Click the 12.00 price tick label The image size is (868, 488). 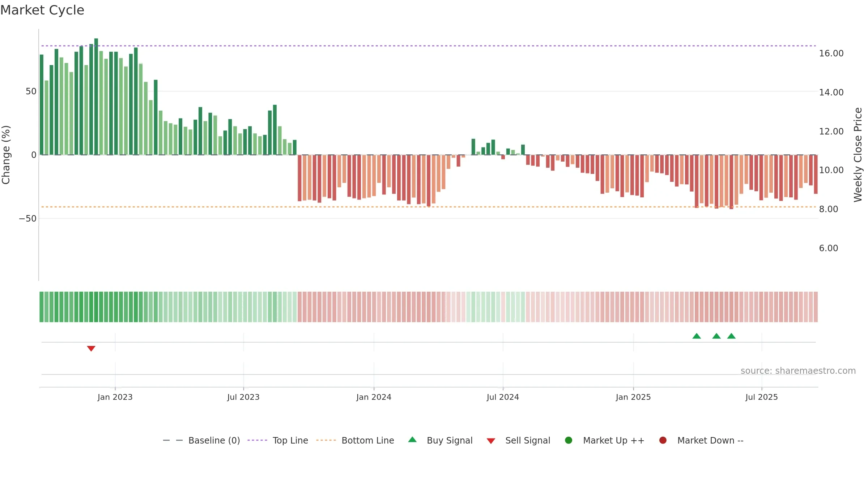point(831,131)
